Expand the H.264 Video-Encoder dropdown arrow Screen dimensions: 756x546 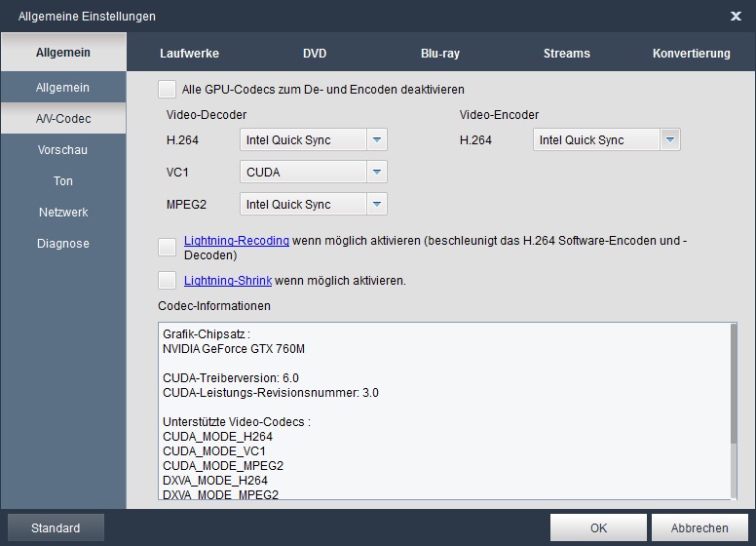pyautogui.click(x=670, y=139)
